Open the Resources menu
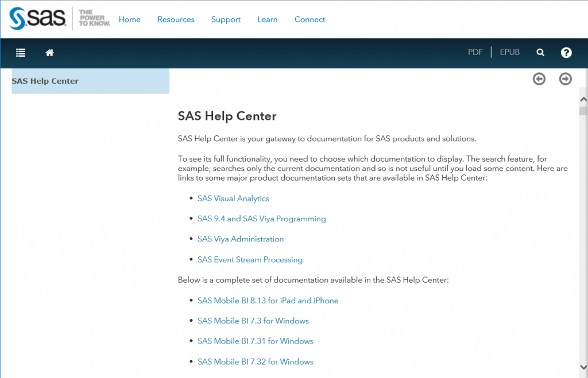 (x=176, y=20)
